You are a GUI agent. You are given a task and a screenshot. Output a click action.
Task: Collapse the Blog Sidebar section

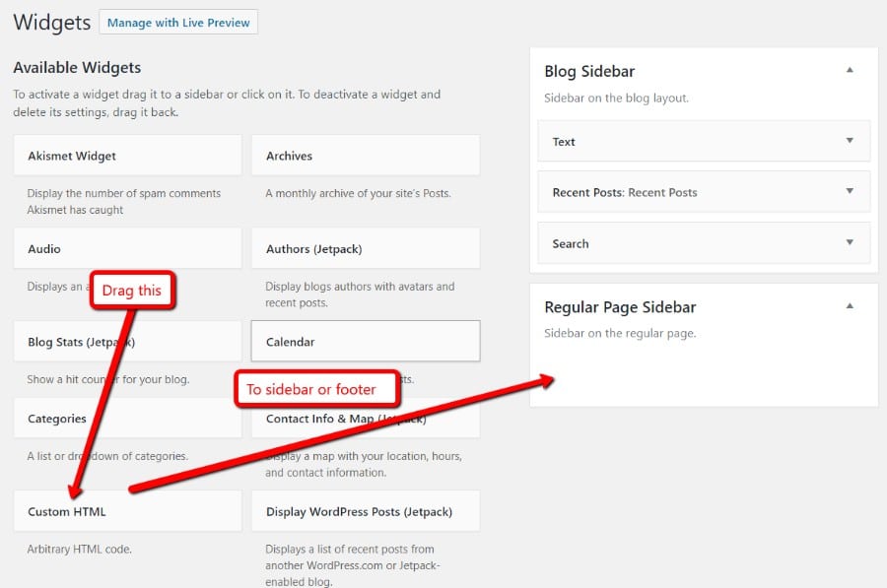[x=850, y=70]
